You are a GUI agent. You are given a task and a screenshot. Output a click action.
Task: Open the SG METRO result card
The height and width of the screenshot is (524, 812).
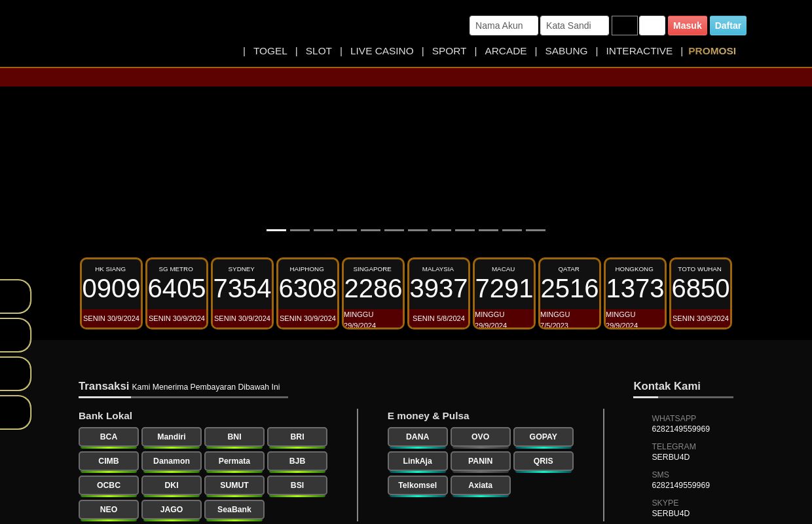(177, 293)
